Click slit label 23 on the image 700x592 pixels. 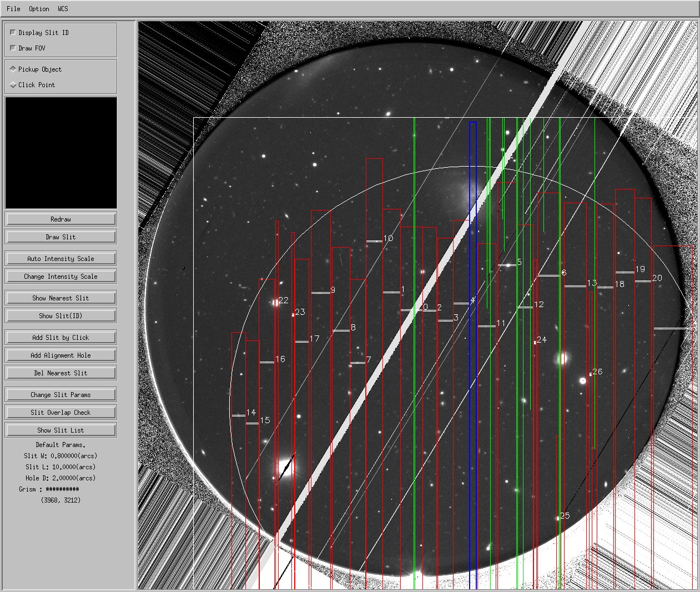pyautogui.click(x=300, y=312)
